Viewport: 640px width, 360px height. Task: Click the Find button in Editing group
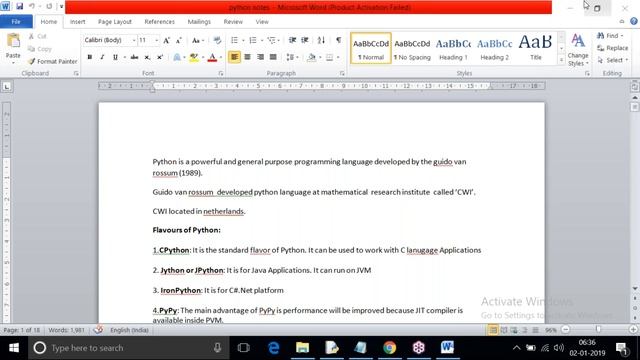(610, 36)
